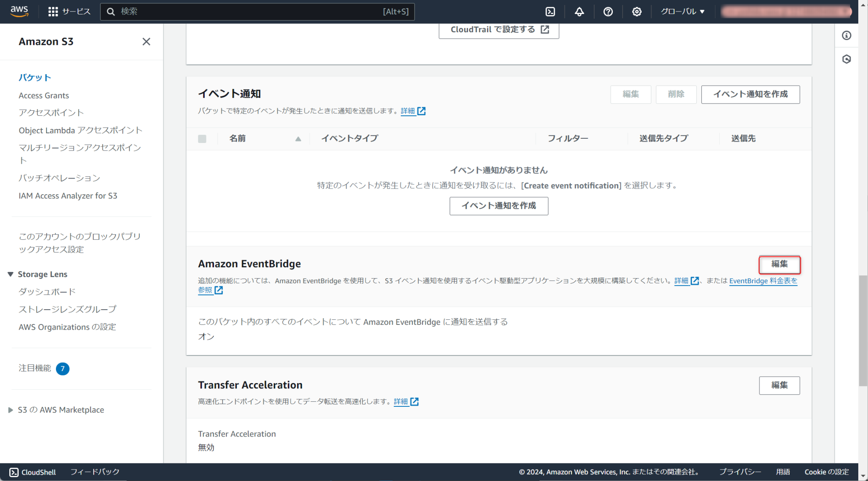Open the help question-mark icon

[x=608, y=11]
